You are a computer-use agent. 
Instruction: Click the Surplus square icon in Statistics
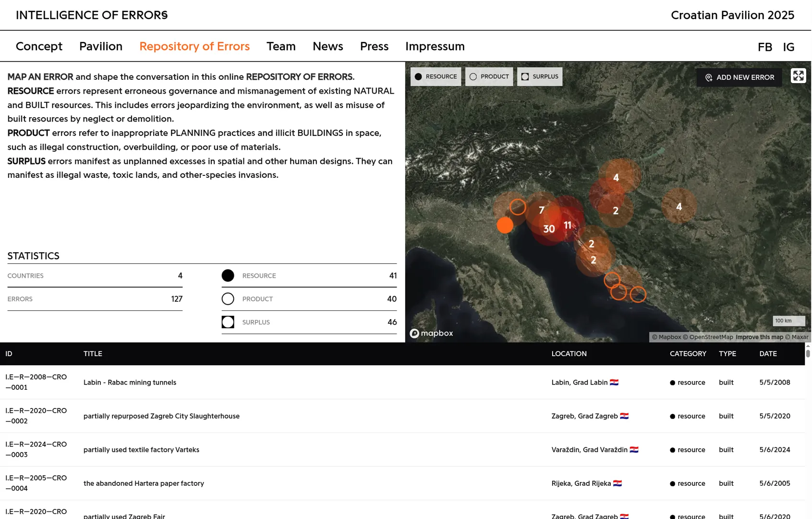coord(228,322)
